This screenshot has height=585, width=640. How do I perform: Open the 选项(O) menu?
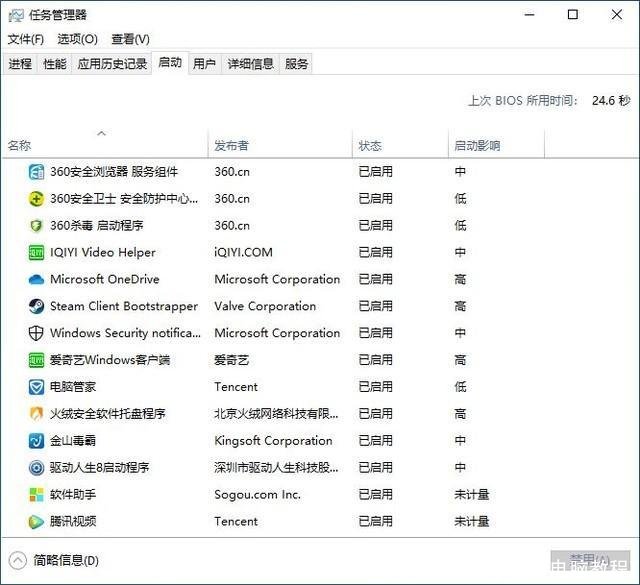pyautogui.click(x=77, y=39)
